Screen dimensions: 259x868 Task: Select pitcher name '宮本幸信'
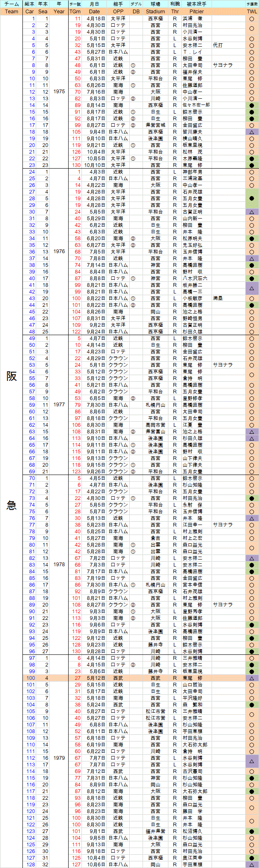[x=193, y=584]
